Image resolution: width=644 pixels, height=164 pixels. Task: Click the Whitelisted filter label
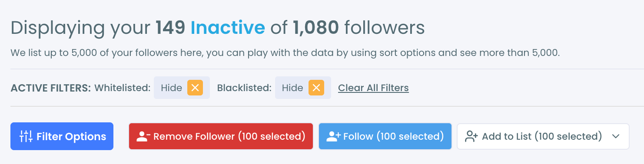[123, 88]
